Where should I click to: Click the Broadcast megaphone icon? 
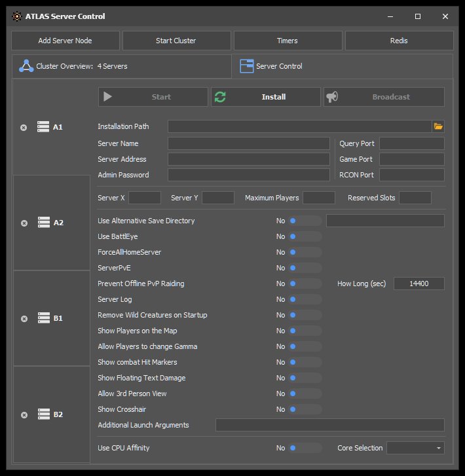coord(332,97)
